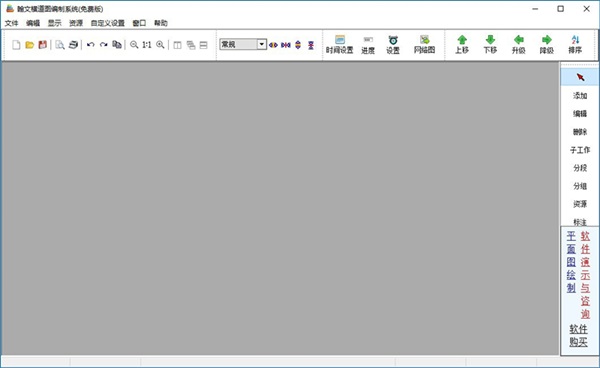Image resolution: width=600 pixels, height=368 pixels.
Task: Click 添加 in the side panel
Action: pos(580,96)
